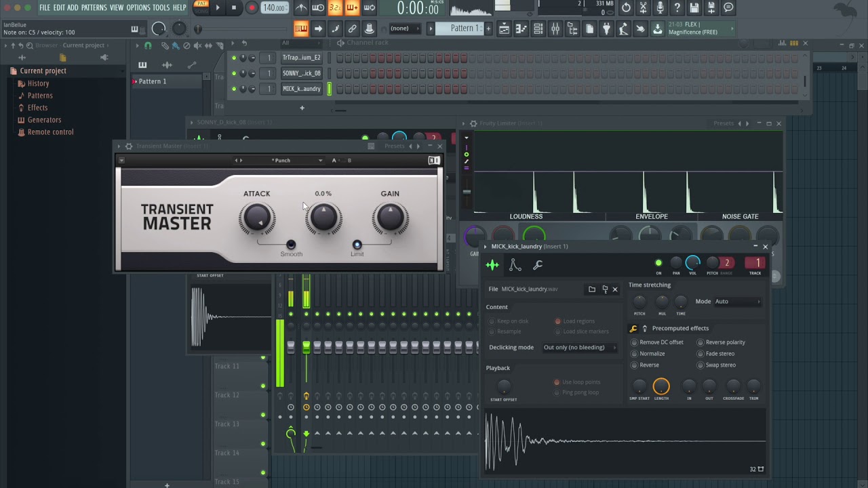Open the Punch preset dropdown in Transient Master
The image size is (868, 488).
281,161
